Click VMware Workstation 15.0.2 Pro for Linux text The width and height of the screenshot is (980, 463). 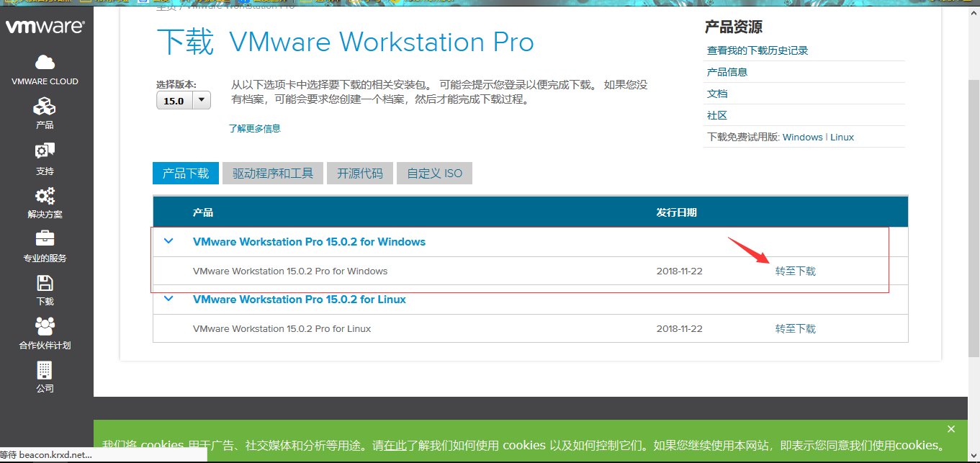pyautogui.click(x=282, y=329)
